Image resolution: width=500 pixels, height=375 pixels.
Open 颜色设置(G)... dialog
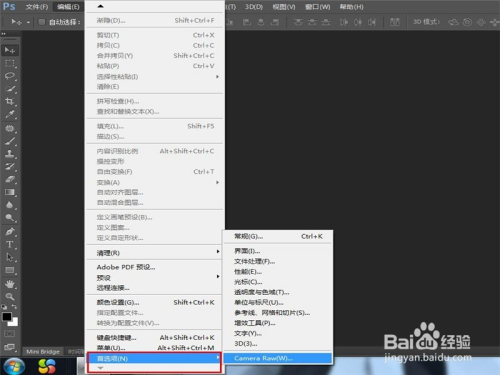pos(155,302)
